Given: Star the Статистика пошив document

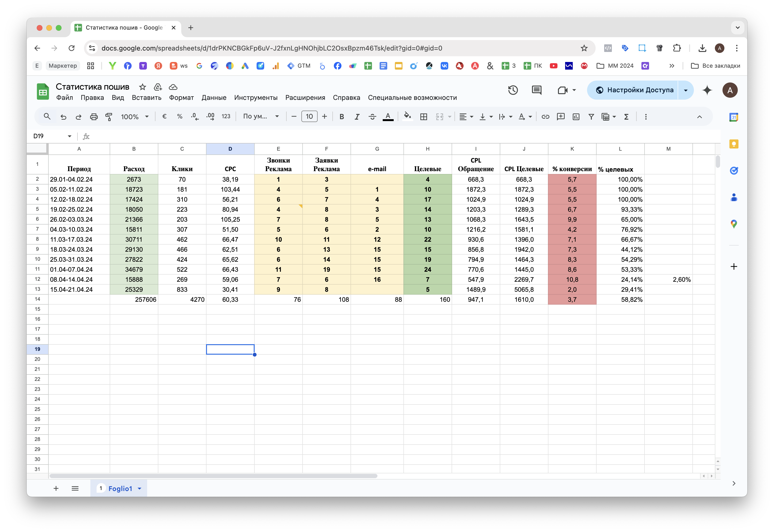Looking at the screenshot, I should point(142,87).
